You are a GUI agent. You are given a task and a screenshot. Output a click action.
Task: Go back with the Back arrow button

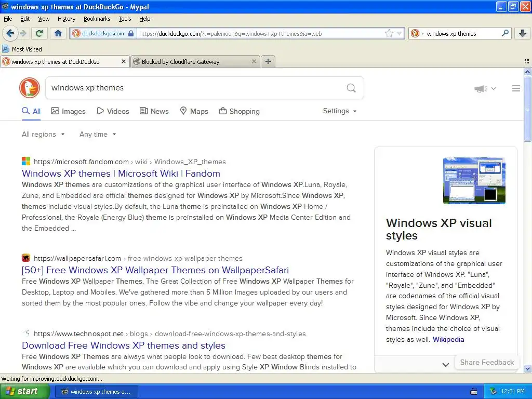(10, 33)
